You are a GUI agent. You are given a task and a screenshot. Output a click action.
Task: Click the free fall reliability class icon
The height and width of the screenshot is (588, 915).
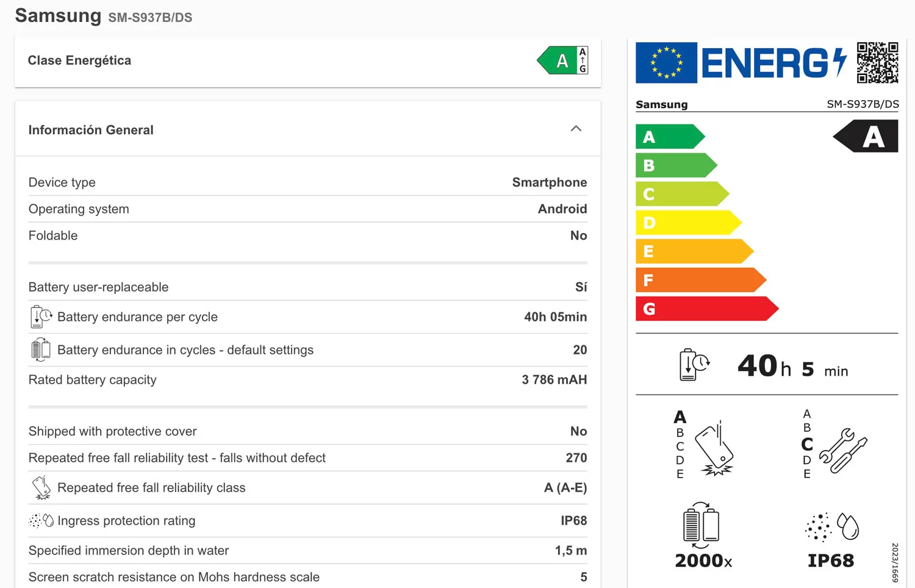[x=41, y=488]
